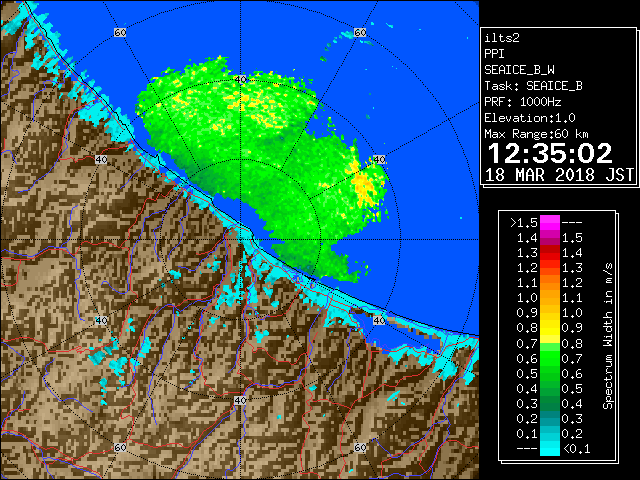The height and width of the screenshot is (480, 640).
Task: Click the '<0.1' legend label
Action: [x=576, y=449]
